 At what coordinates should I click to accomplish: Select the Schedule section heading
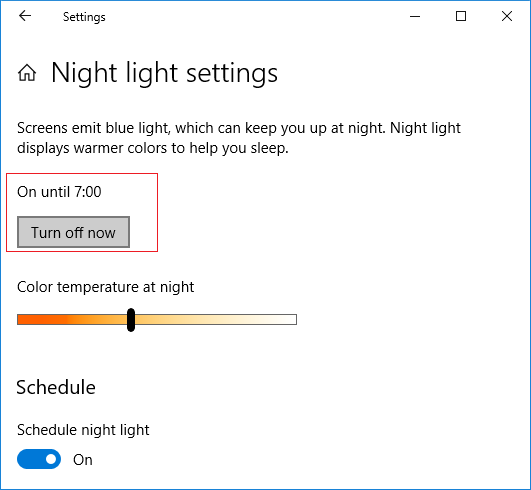(56, 387)
